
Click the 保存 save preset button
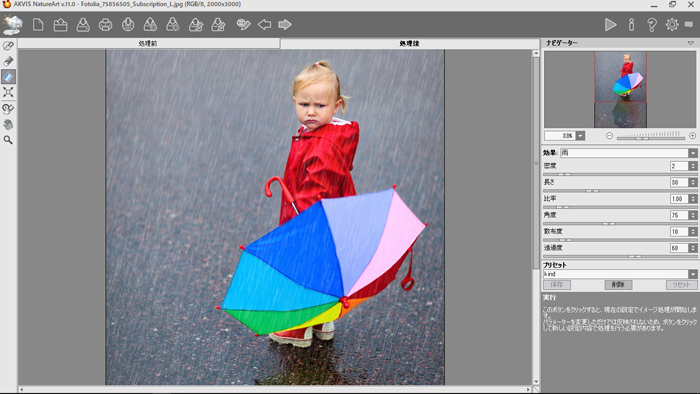pos(557,285)
